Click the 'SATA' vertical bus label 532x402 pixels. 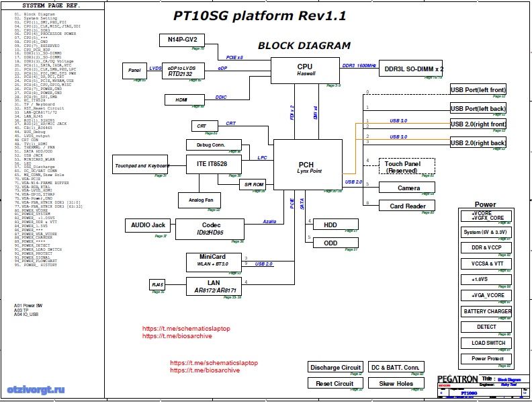pyautogui.click(x=302, y=204)
